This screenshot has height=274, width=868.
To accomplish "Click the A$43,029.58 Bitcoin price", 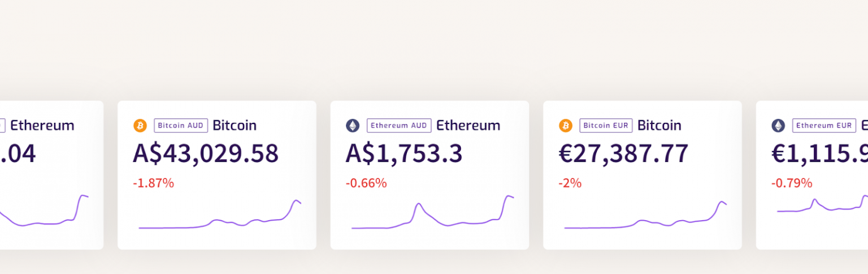I will pos(206,154).
